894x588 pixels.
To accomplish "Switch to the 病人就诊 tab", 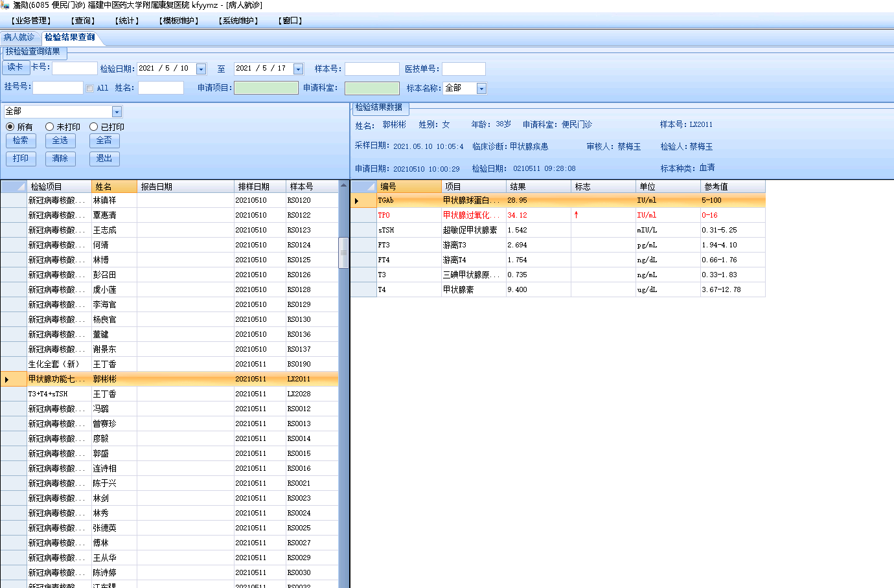I will pyautogui.click(x=19, y=38).
